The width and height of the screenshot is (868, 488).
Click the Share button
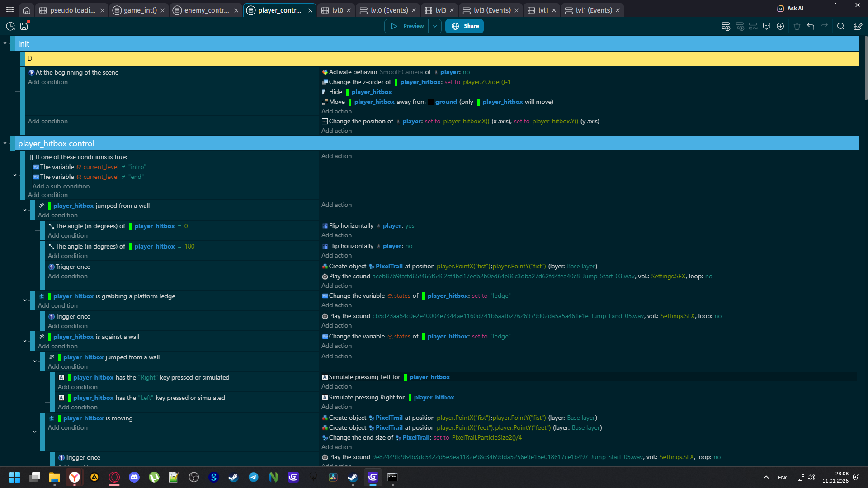tap(464, 26)
